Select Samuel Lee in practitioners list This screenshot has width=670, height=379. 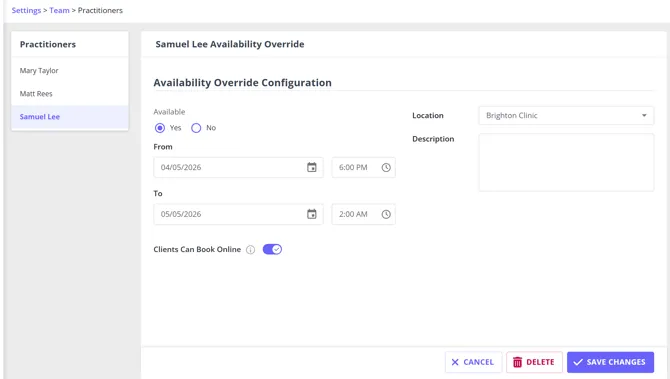(x=70, y=117)
